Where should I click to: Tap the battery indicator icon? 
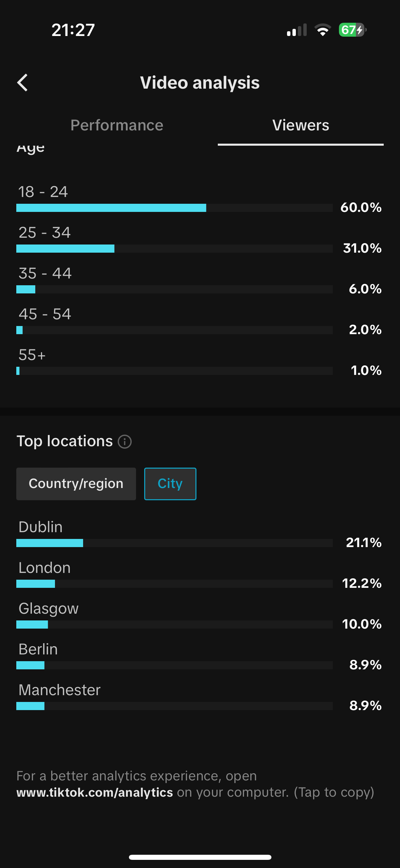(352, 30)
